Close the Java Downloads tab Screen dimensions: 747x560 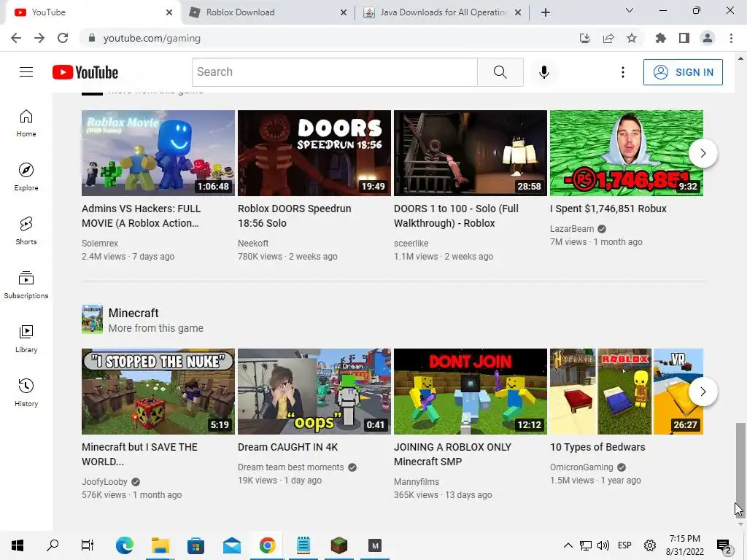518,12
